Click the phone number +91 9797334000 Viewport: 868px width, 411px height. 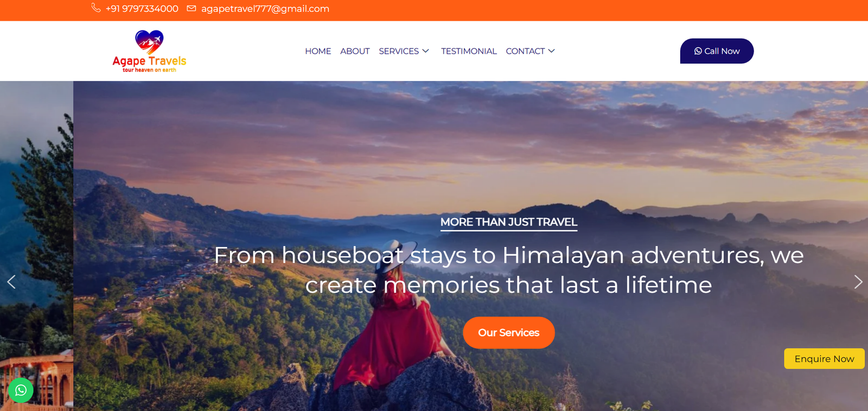pos(142,9)
